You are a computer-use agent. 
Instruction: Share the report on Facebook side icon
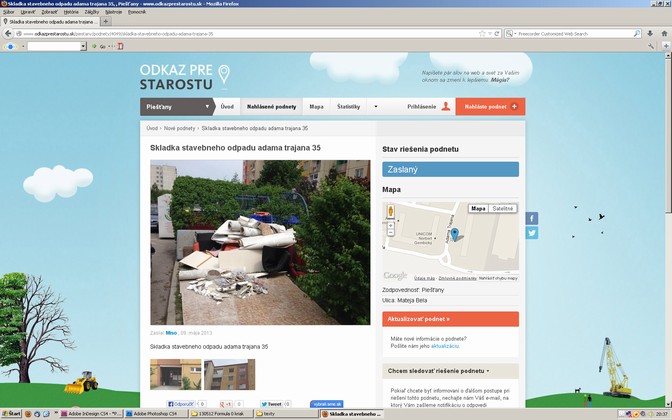[532, 218]
